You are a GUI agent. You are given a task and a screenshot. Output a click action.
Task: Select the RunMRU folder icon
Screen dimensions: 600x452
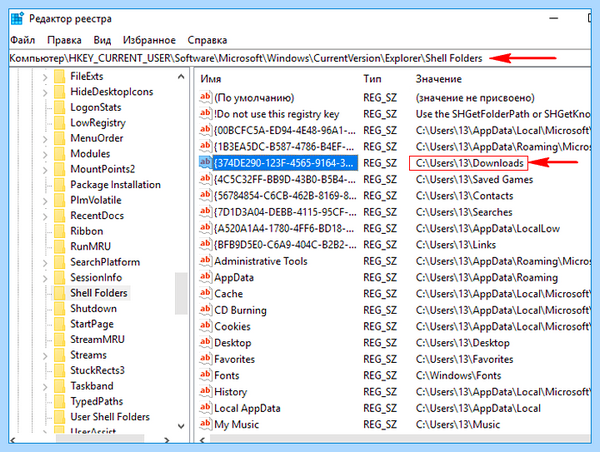60,246
